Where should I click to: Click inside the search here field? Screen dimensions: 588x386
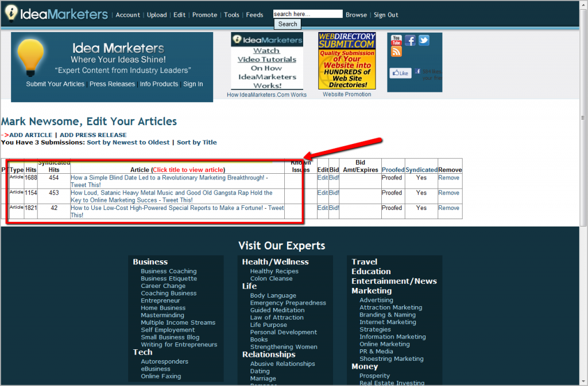307,13
